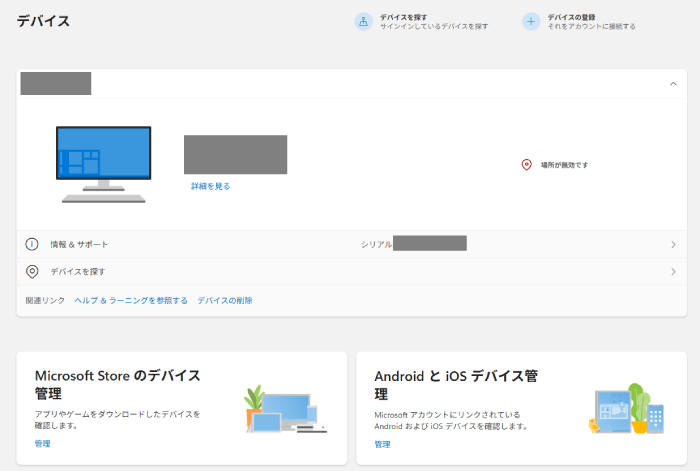
Task: Select the Android と iOS デバイス管理 heading
Action: [x=456, y=385]
